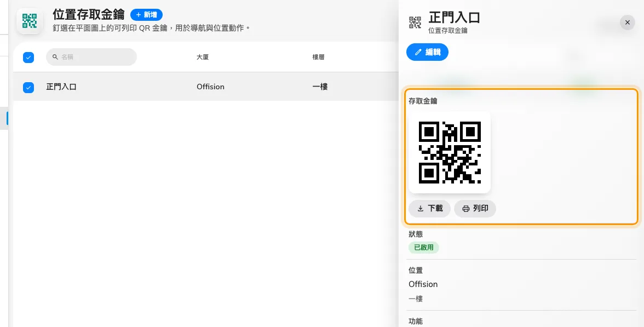Click the 狀態 label in panel
Image resolution: width=644 pixels, height=327 pixels.
point(416,234)
